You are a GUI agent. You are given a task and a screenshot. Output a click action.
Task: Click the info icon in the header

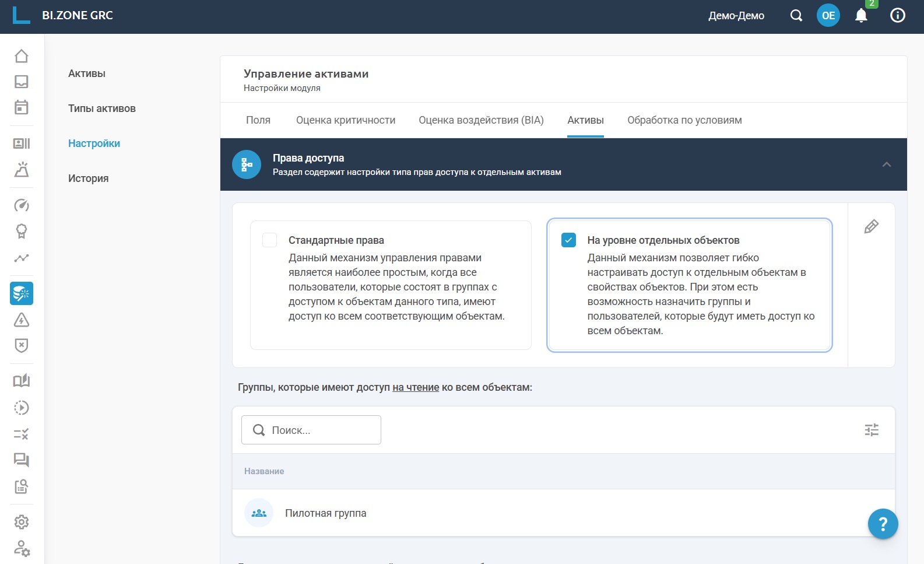point(898,16)
